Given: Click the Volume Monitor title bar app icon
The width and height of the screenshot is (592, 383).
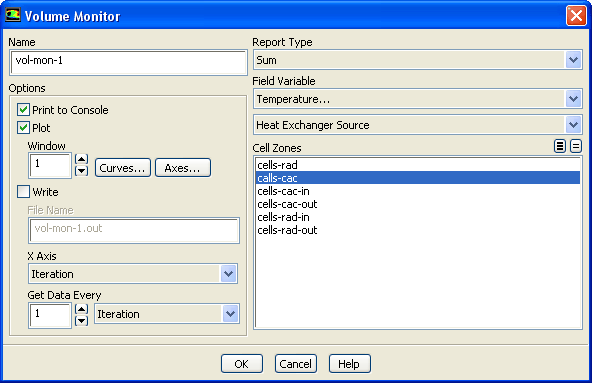Looking at the screenshot, I should tap(12, 15).
